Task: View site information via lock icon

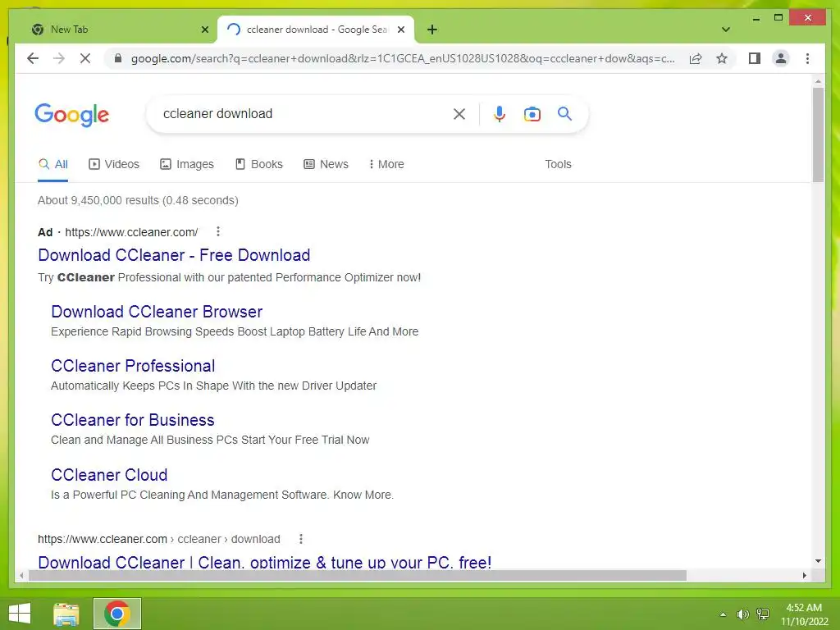Action: [x=118, y=58]
